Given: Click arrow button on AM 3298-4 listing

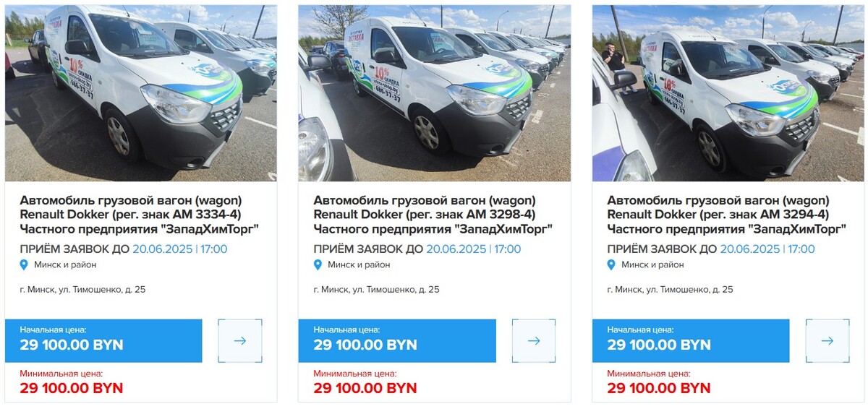Looking at the screenshot, I should coord(533,341).
